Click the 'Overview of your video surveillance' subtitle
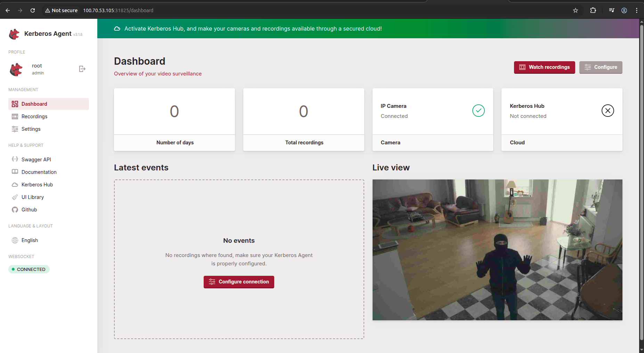 point(158,74)
